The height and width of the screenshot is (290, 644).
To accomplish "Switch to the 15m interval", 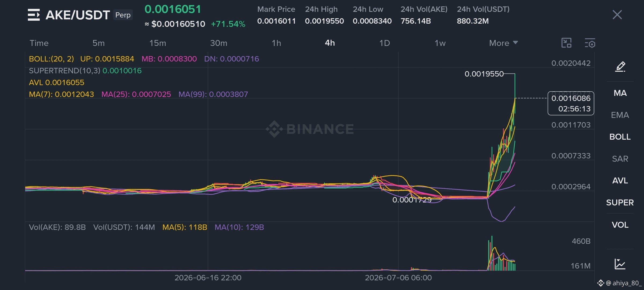I will point(158,43).
